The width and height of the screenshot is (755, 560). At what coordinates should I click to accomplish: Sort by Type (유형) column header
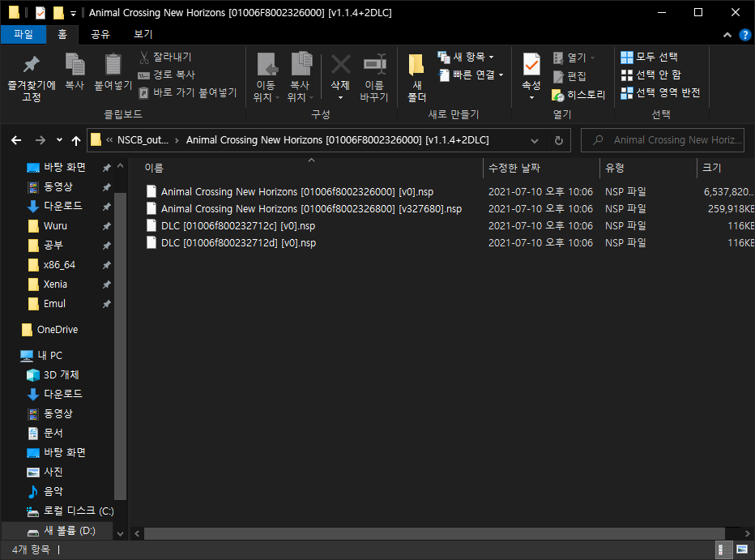coord(648,168)
